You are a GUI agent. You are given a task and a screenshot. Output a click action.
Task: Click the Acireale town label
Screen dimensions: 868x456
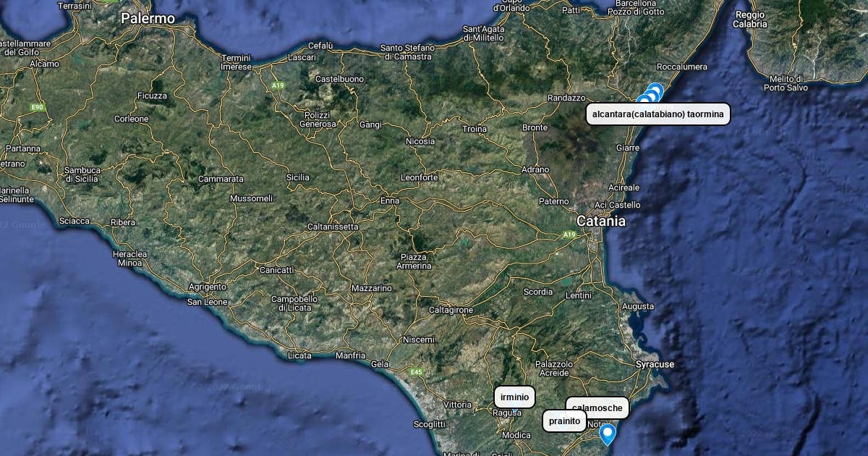pos(624,187)
